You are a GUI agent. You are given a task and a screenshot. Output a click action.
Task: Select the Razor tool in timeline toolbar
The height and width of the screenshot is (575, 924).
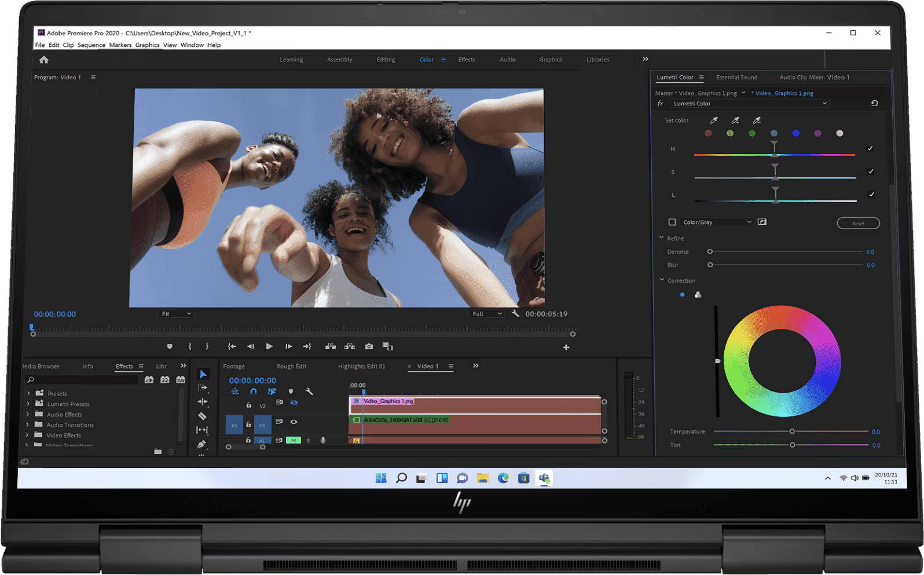tap(202, 416)
